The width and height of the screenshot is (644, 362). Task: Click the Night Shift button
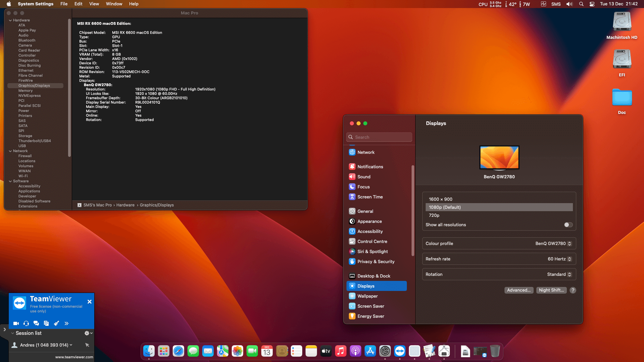[551, 290]
